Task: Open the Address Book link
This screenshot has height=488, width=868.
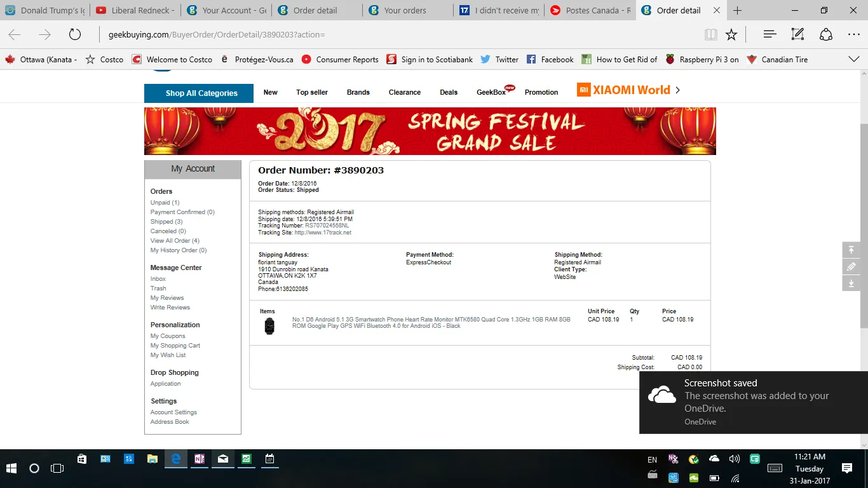Action: pyautogui.click(x=170, y=422)
